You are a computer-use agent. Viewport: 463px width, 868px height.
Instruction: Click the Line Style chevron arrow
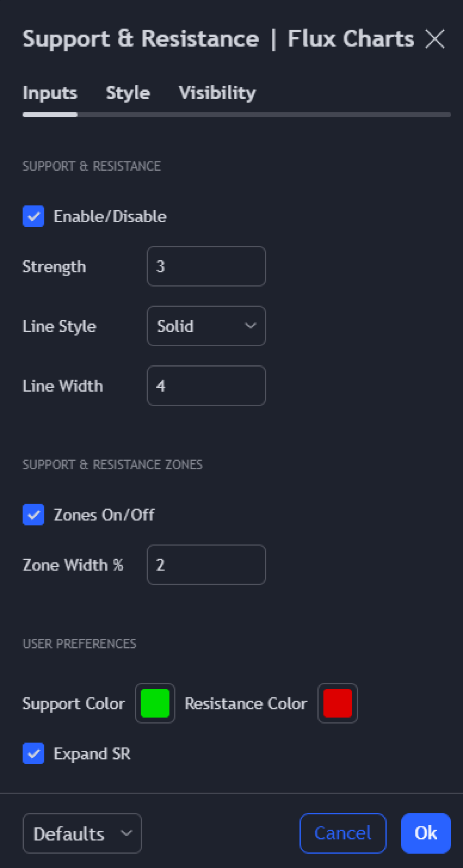(x=251, y=326)
